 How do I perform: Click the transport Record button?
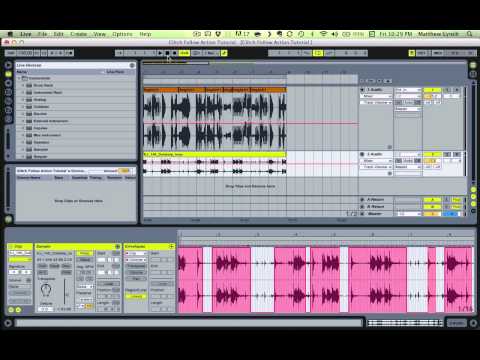175,53
